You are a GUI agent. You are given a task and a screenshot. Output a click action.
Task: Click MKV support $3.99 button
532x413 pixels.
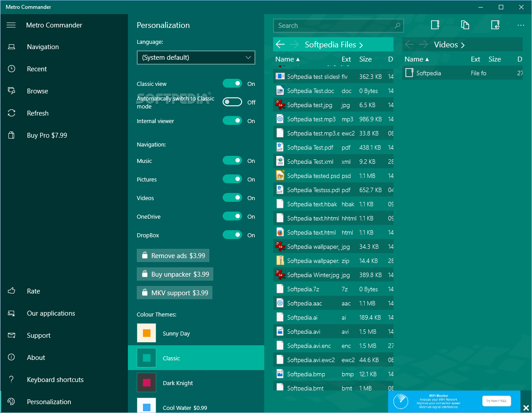point(174,293)
